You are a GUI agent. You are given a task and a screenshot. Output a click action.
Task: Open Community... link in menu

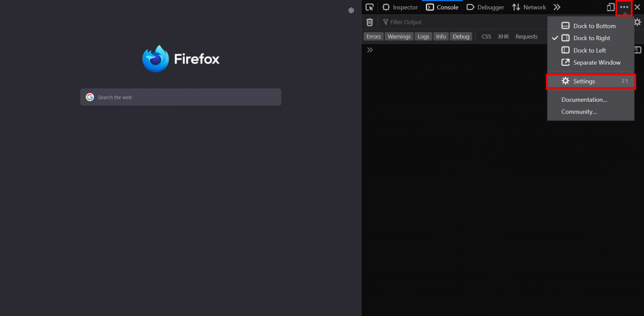point(591,112)
